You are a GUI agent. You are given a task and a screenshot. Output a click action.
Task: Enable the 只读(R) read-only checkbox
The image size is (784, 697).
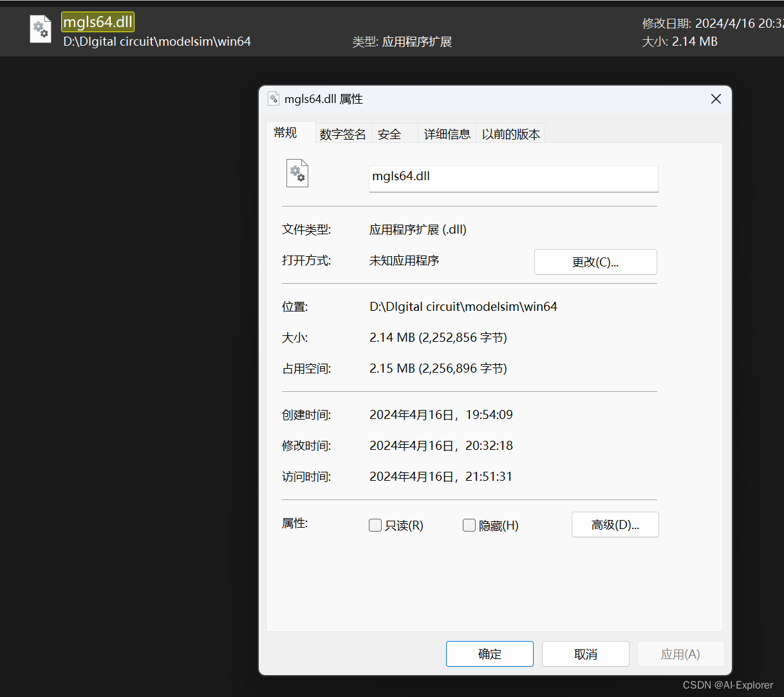375,525
